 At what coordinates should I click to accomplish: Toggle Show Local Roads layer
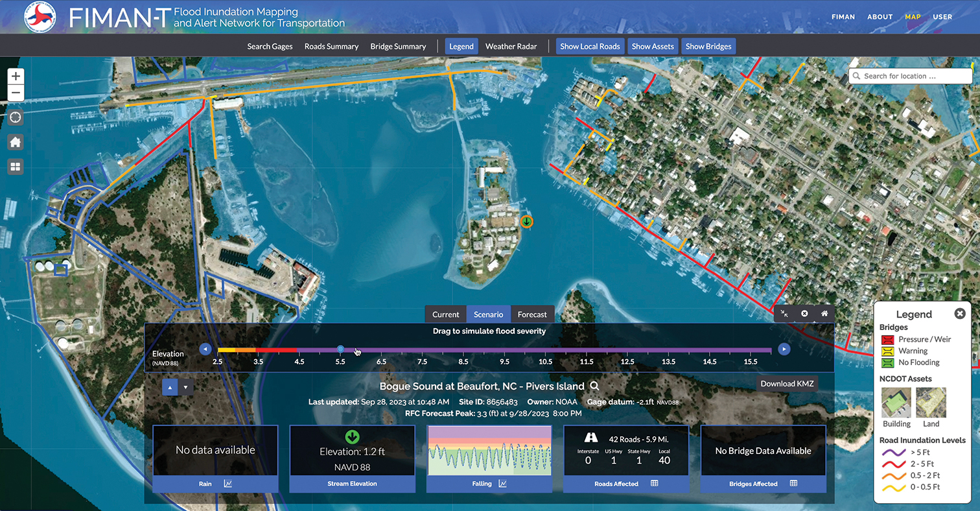tap(590, 46)
